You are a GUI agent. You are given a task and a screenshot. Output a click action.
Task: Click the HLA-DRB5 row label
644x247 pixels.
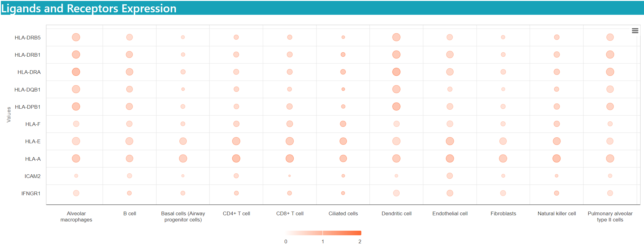(x=28, y=38)
